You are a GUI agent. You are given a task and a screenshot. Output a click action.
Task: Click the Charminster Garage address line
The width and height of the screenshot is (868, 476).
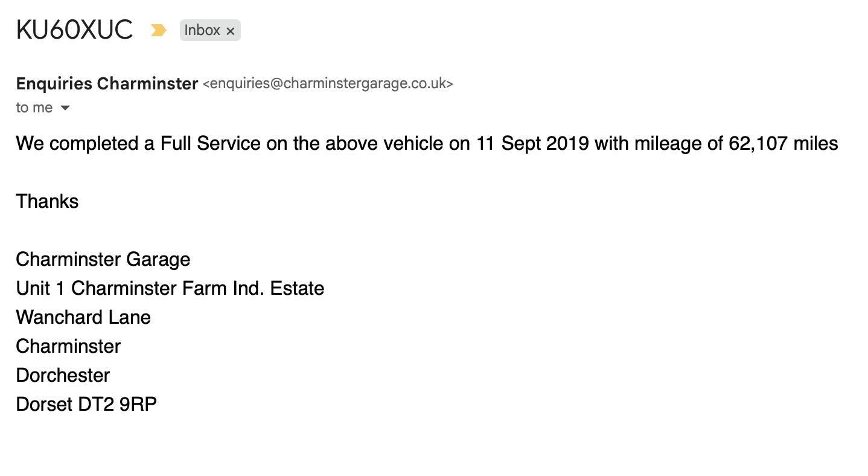coord(103,259)
